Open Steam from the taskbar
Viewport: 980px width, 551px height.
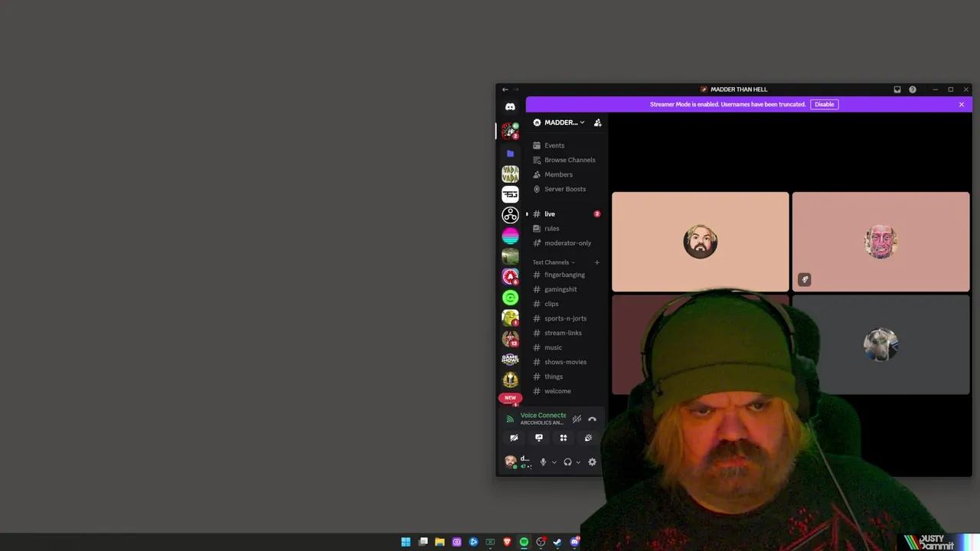click(557, 542)
